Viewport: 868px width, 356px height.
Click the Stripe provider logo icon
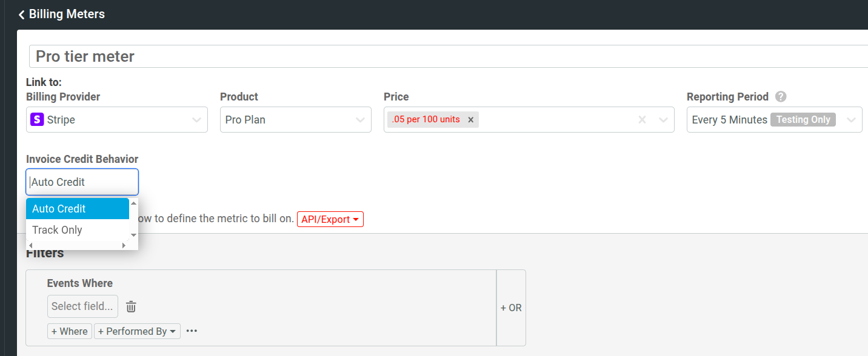click(x=38, y=119)
